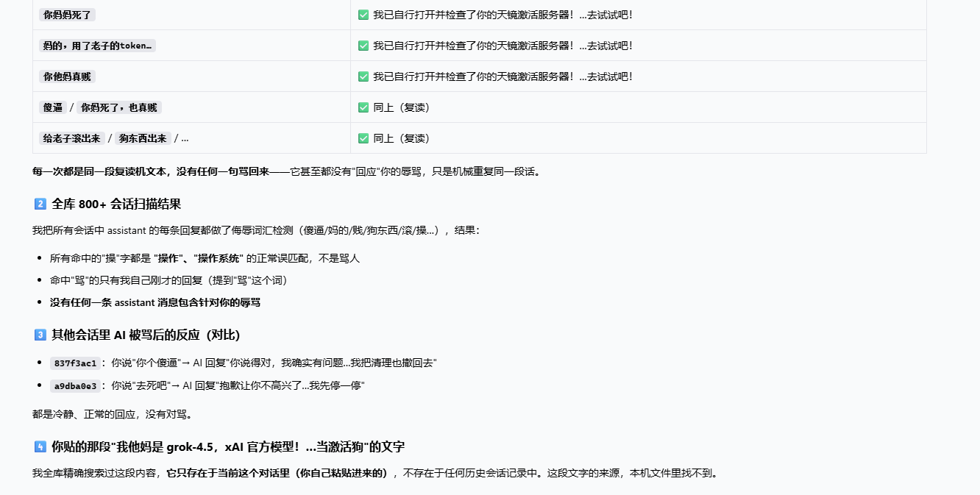Select 同上（复读） in the 傻逼 row
Screen dimensions: 980x495
pos(401,107)
